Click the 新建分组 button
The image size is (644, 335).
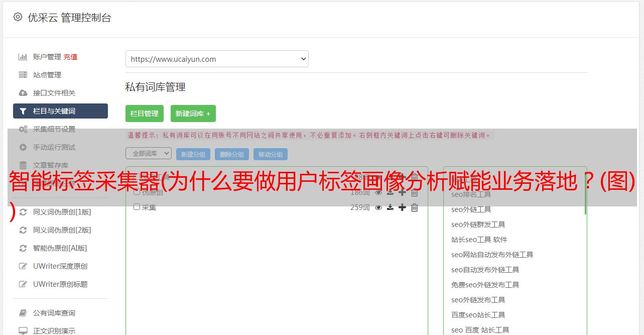pyautogui.click(x=193, y=154)
